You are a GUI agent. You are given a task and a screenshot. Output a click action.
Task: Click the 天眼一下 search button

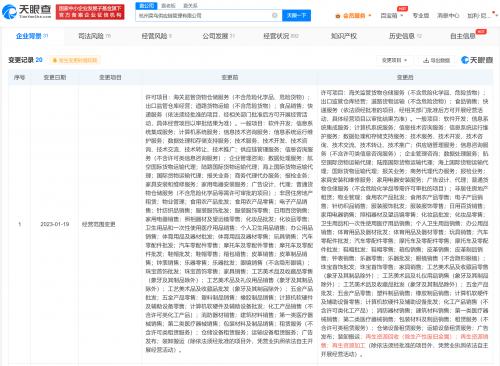[x=296, y=16]
